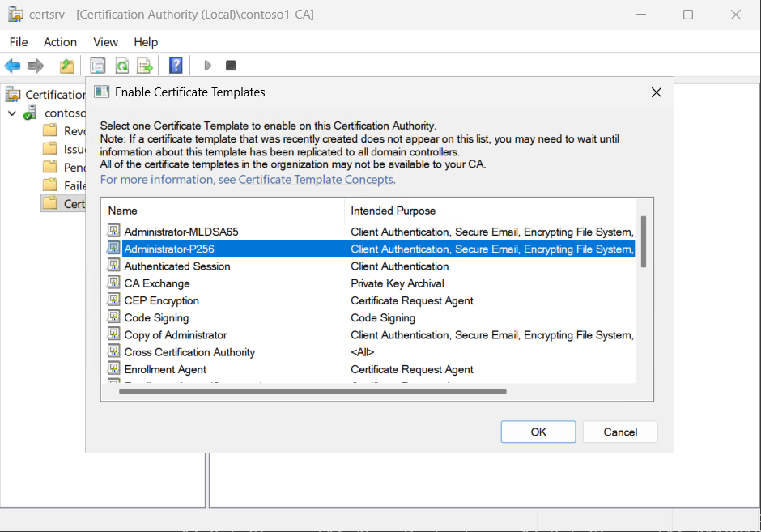The height and width of the screenshot is (532, 761).
Task: Close the Enable Certificate Templates dialog
Action: [657, 92]
